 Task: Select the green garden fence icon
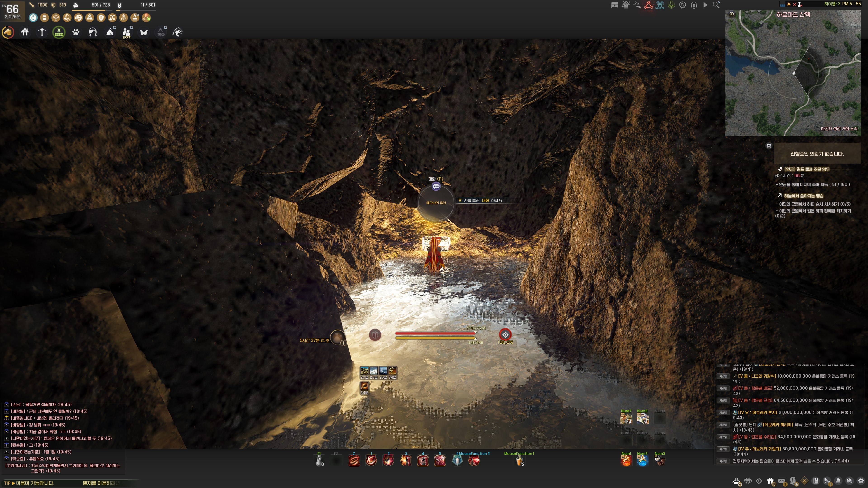59,32
